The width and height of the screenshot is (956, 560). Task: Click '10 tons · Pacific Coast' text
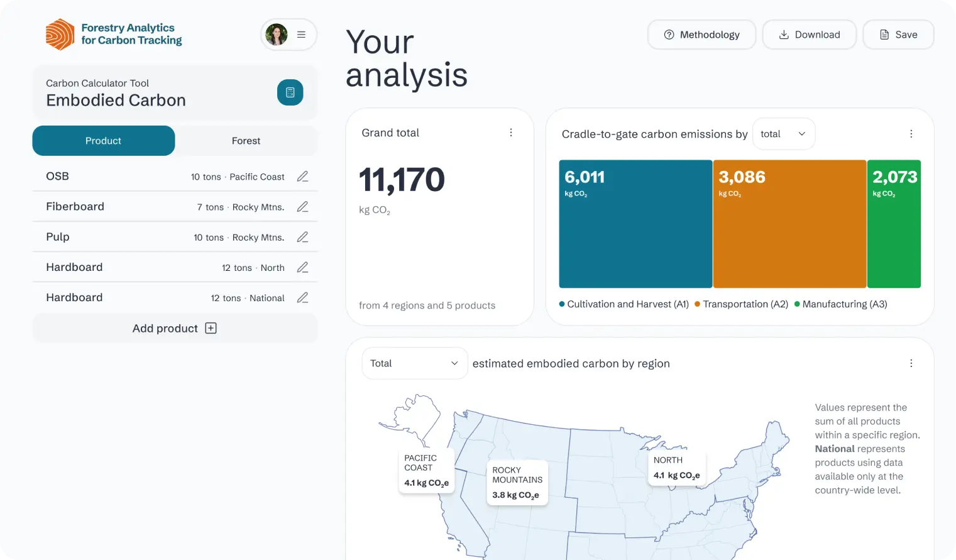pyautogui.click(x=238, y=177)
